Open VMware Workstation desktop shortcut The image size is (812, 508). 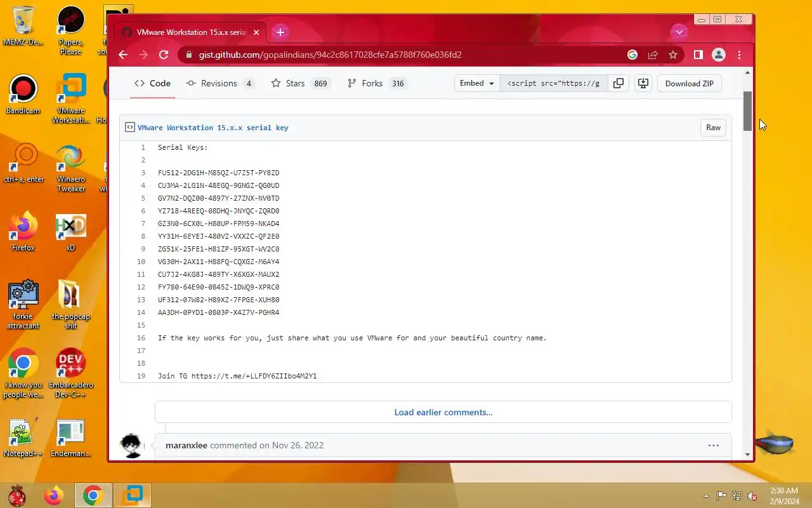(x=70, y=99)
